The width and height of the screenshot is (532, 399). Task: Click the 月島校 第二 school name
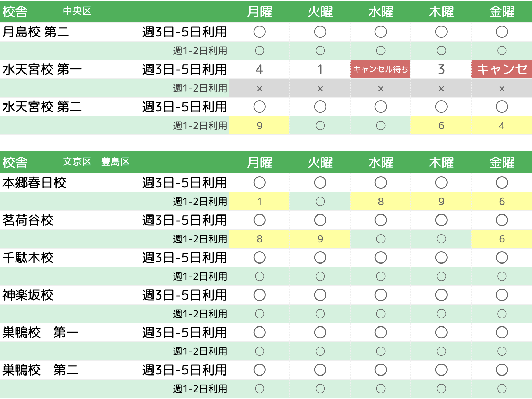[36, 32]
